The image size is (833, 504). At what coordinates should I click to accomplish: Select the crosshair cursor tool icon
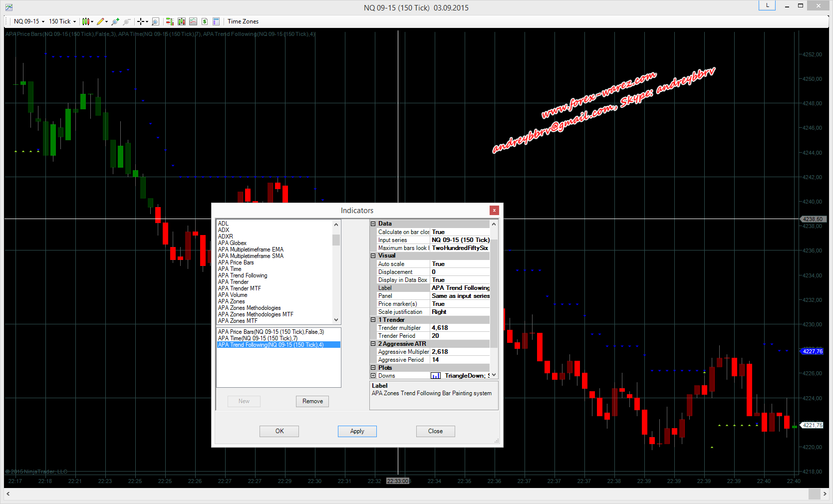tap(141, 21)
